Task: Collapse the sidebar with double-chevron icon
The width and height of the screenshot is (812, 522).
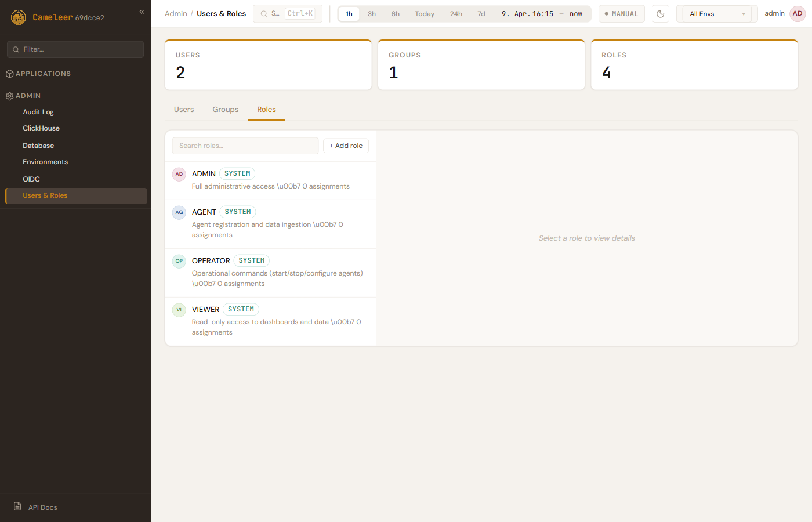Action: point(142,12)
